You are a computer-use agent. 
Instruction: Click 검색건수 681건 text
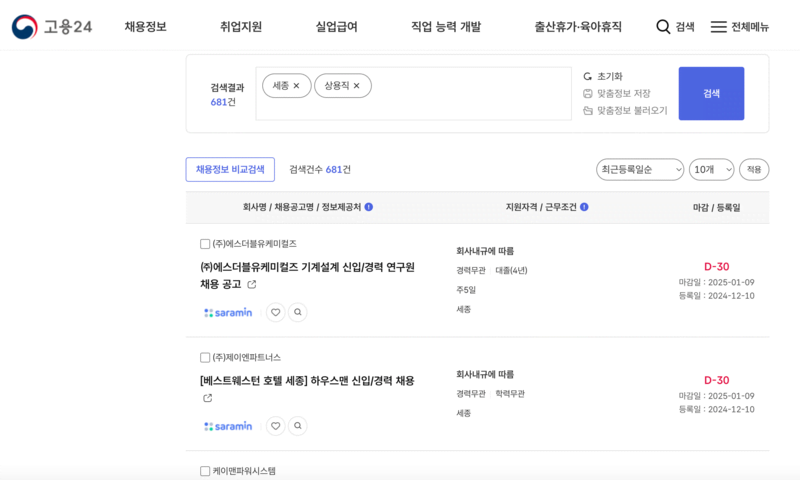point(320,169)
